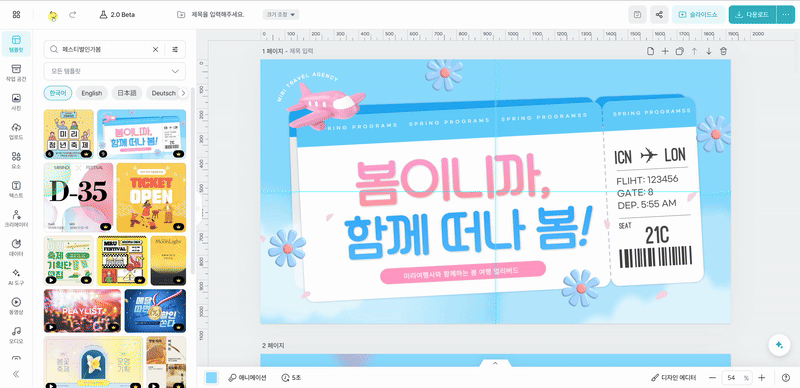Choose the 축제 기획단 template thumbnail

[68, 260]
